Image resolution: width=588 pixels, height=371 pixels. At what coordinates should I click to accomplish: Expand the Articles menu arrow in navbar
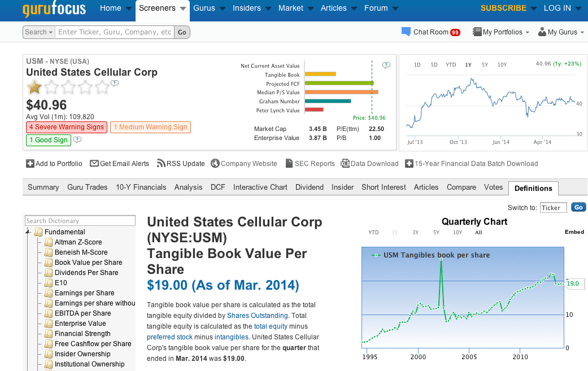[x=354, y=8]
